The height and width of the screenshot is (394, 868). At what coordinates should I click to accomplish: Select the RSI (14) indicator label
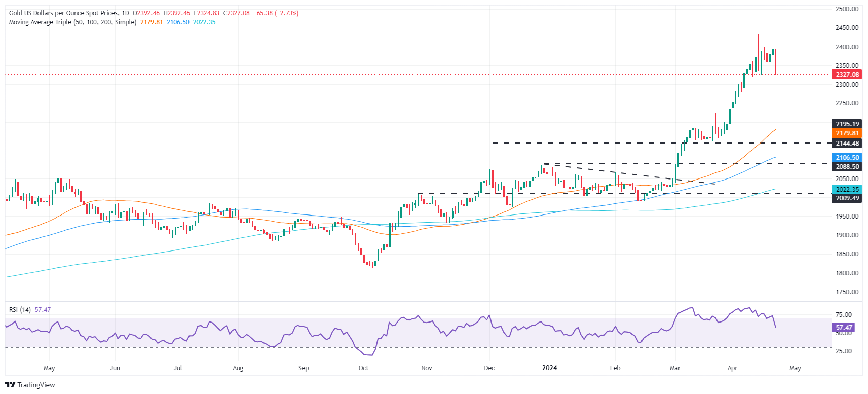(x=20, y=310)
